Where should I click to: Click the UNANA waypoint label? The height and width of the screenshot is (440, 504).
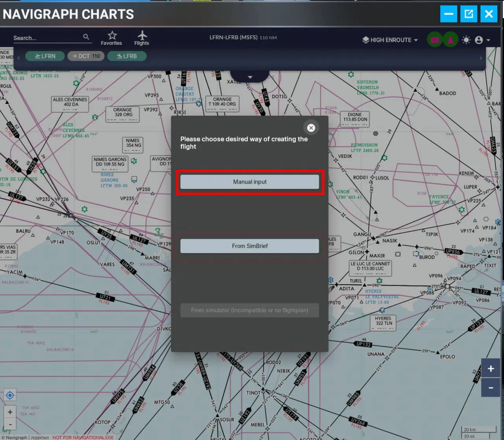coord(376,354)
